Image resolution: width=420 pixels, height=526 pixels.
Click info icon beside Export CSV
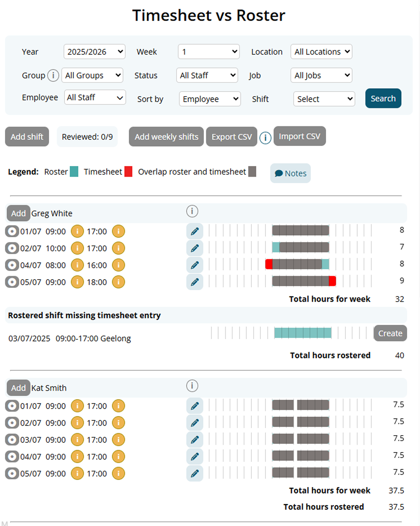click(265, 138)
